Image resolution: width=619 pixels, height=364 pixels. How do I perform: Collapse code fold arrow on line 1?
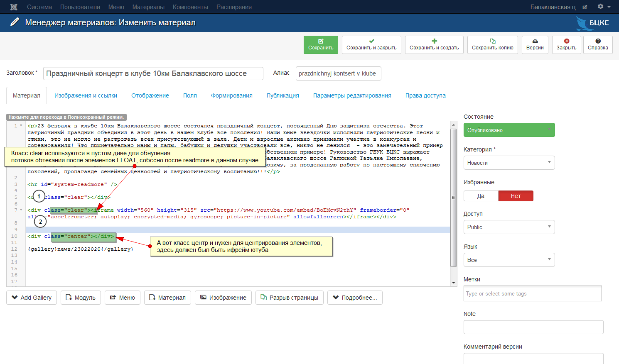[x=21, y=125]
